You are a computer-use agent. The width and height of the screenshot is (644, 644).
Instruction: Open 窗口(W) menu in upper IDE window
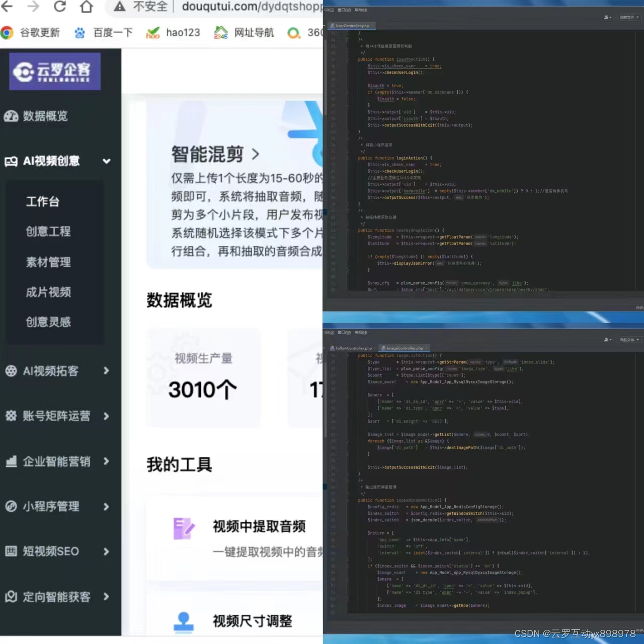(344, 10)
